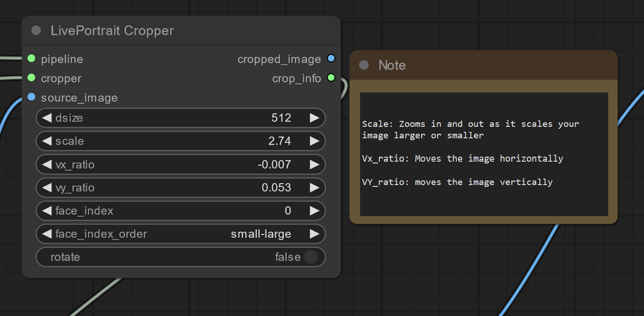Decrease vx_ratio with the left arrow
The height and width of the screenshot is (316, 644).
(x=47, y=164)
